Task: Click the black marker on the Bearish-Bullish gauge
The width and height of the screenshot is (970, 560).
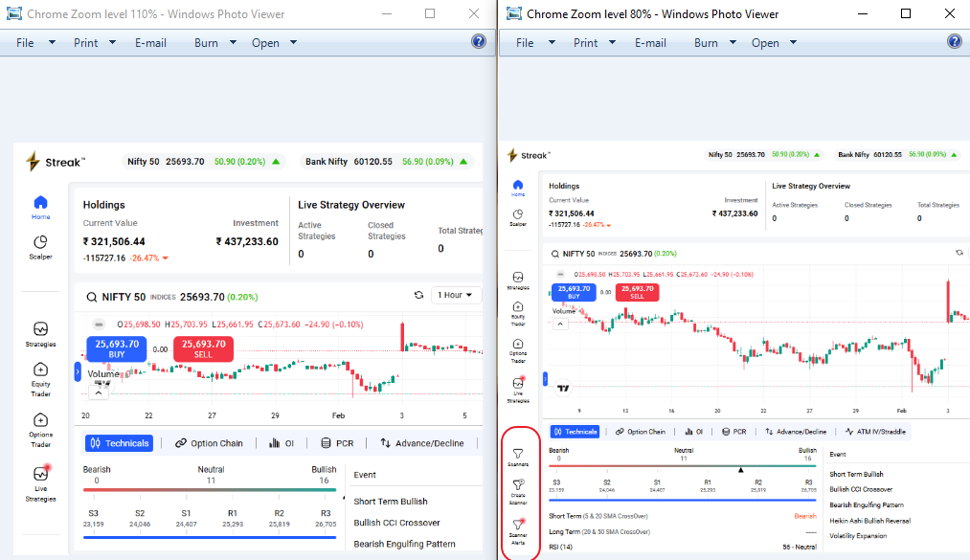Action: pos(740,469)
